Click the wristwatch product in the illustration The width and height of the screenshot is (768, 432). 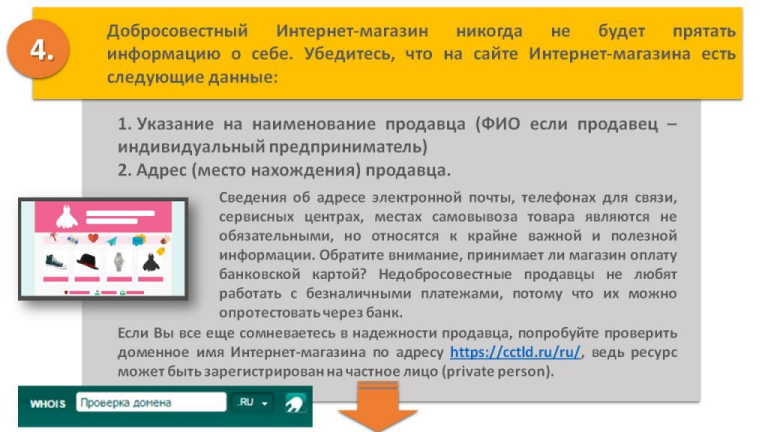pos(119,262)
